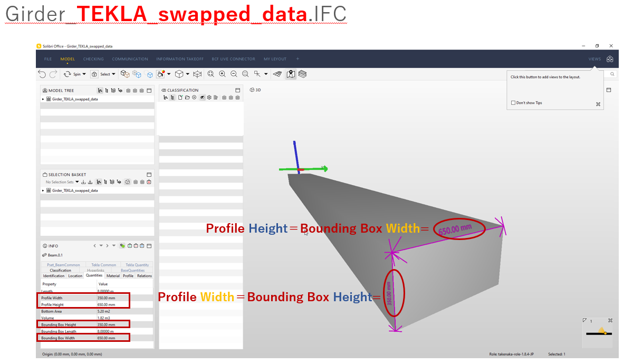Close the tips popup
Screen dimensions: 633x364
tap(598, 104)
